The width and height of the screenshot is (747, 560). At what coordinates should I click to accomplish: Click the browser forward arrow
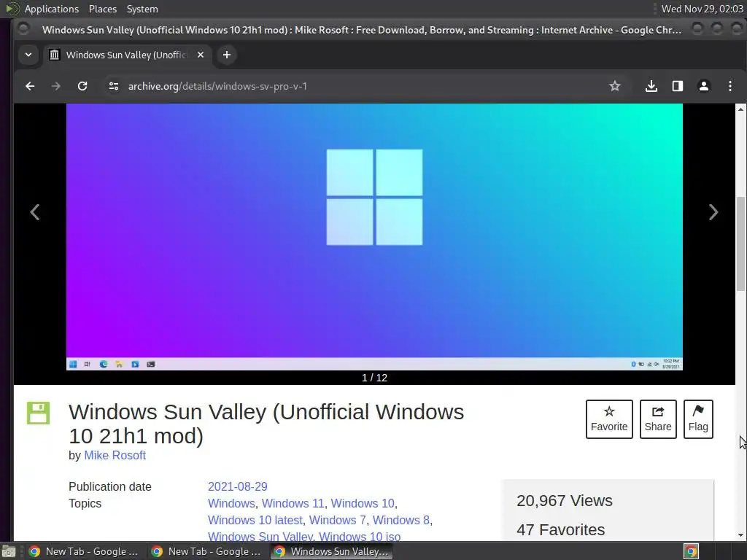click(55, 86)
